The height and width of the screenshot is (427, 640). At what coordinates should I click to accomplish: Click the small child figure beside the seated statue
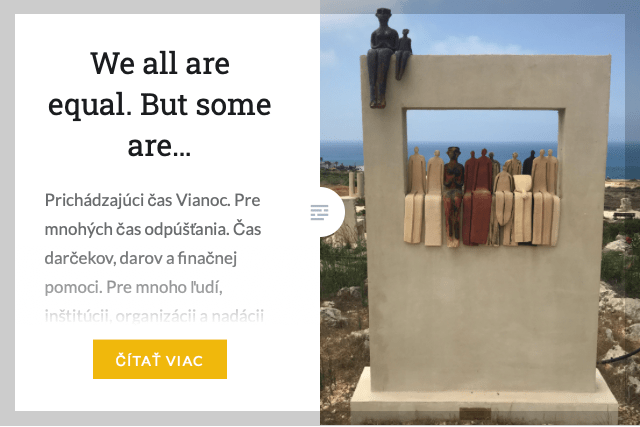[x=404, y=53]
